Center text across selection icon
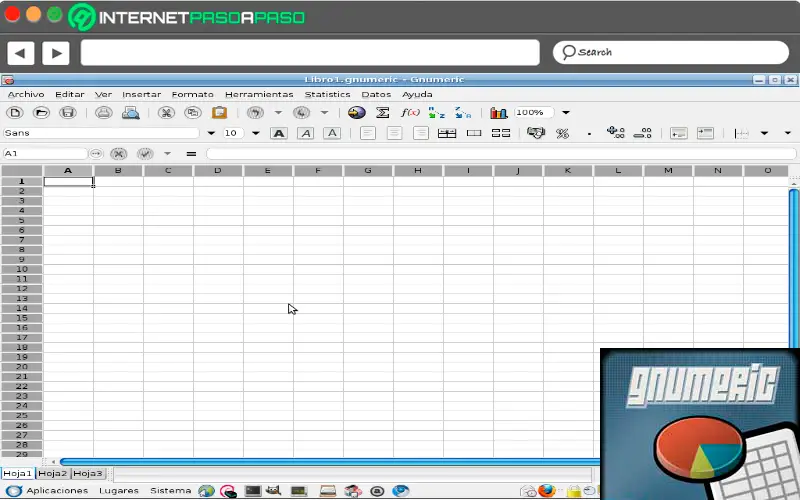The height and width of the screenshot is (500, 800). coord(447,133)
